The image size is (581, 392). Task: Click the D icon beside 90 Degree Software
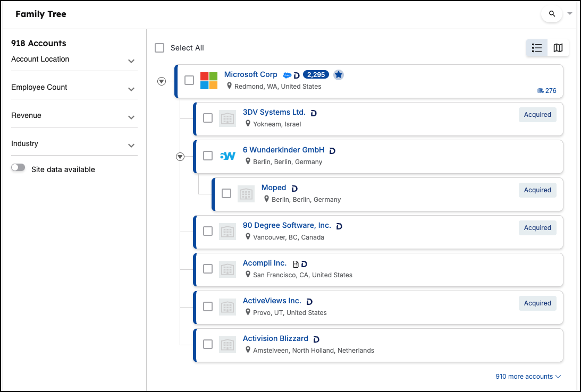(x=339, y=226)
